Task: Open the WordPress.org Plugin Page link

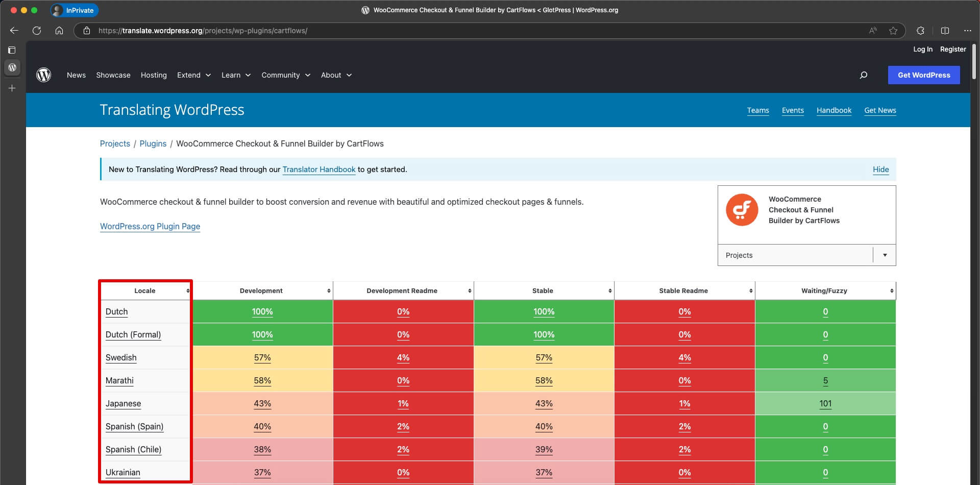Action: [150, 226]
